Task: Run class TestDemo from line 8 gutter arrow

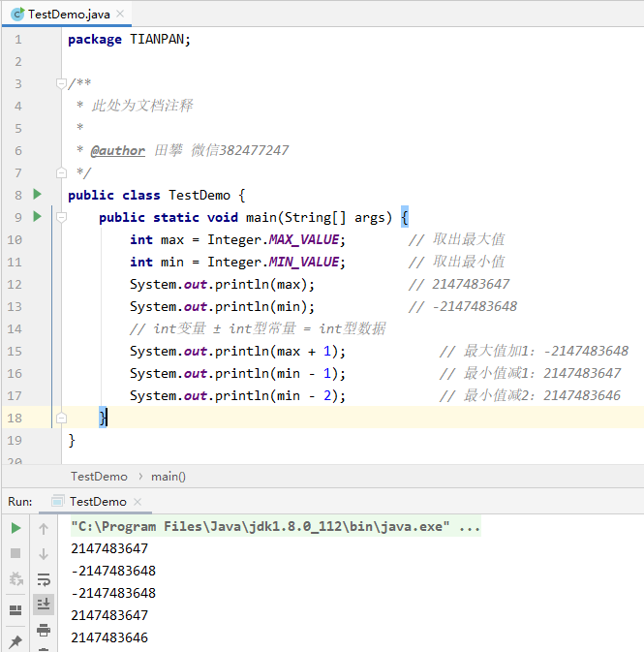Action: coord(37,194)
